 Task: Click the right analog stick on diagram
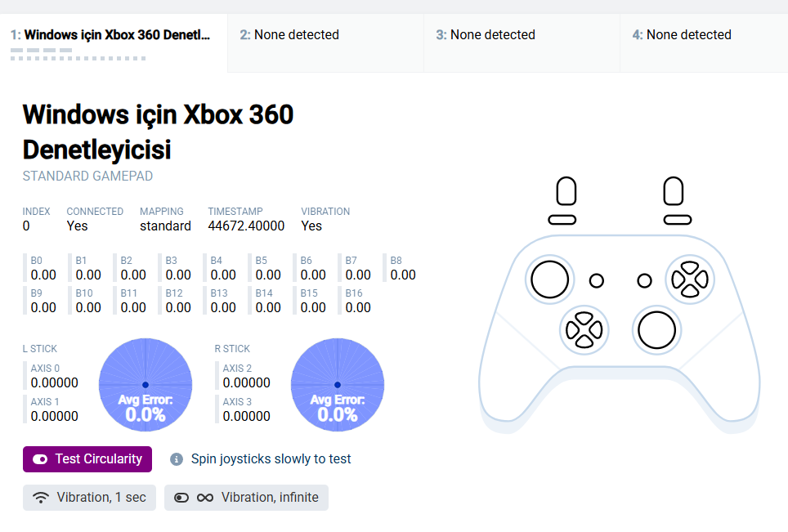coord(657,330)
